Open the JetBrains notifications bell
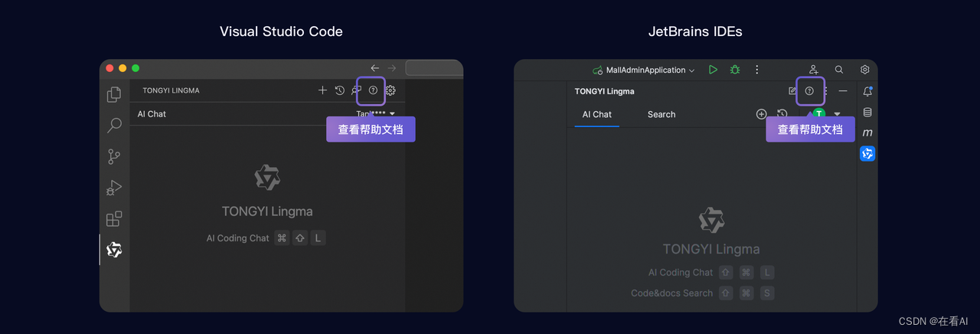The height and width of the screenshot is (334, 980). coord(867,91)
